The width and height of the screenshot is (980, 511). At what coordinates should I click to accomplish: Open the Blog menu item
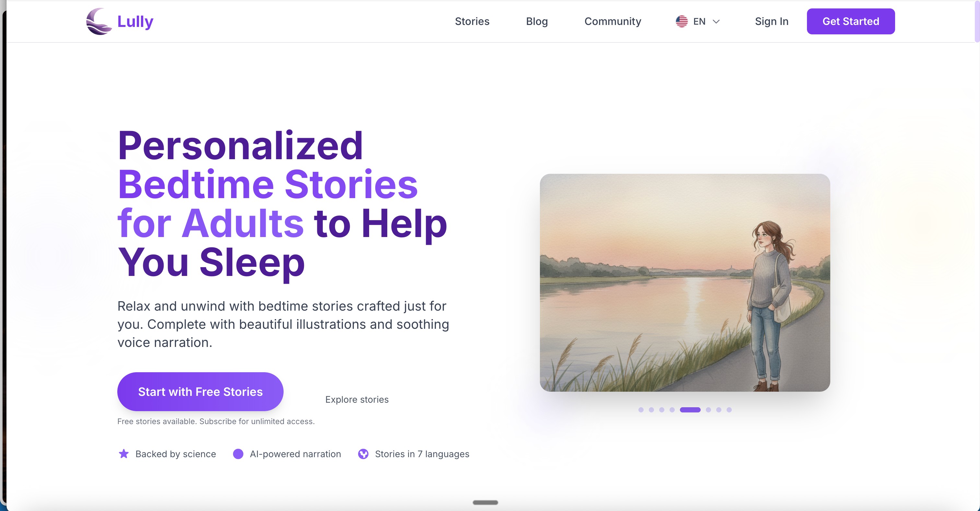(537, 21)
